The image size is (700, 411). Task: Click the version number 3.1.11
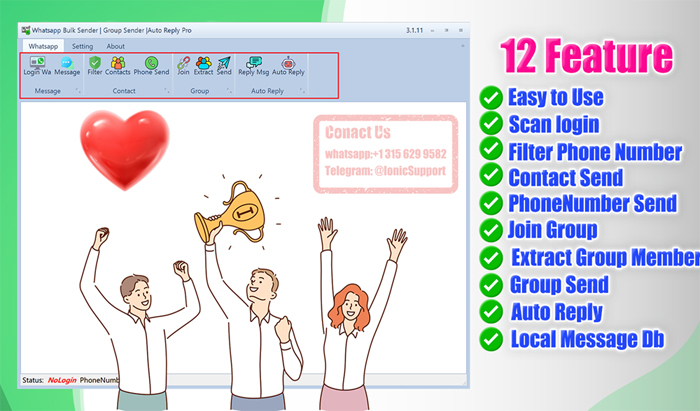click(x=414, y=30)
